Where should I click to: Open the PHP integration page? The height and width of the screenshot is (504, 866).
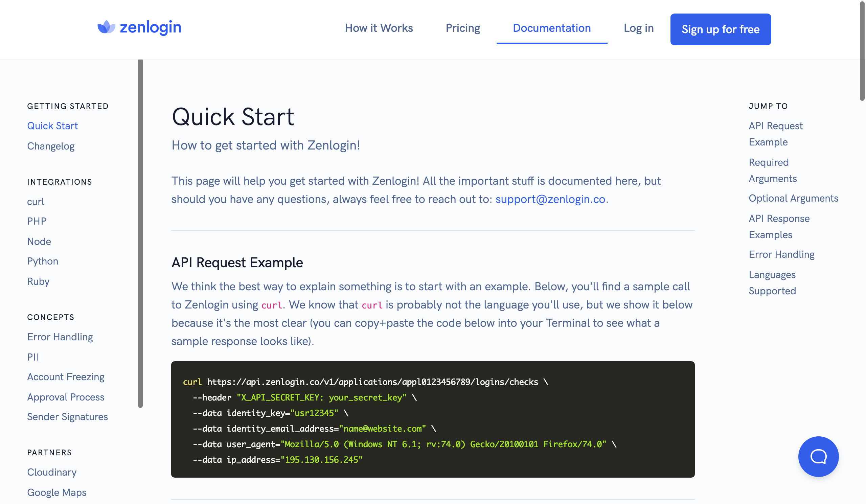click(37, 221)
